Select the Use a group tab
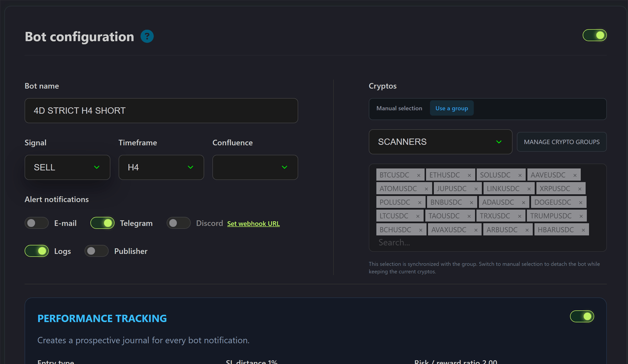 click(x=452, y=108)
